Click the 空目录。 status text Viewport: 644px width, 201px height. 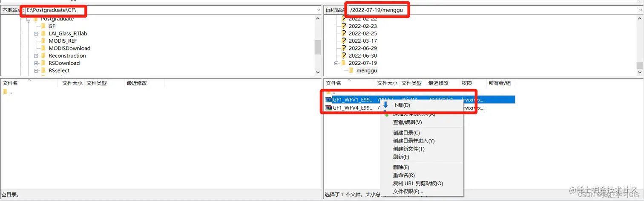coord(11,195)
